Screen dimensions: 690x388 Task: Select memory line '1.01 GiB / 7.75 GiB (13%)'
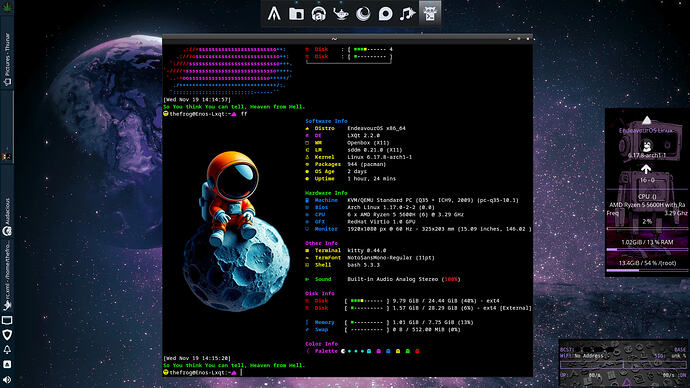point(433,322)
